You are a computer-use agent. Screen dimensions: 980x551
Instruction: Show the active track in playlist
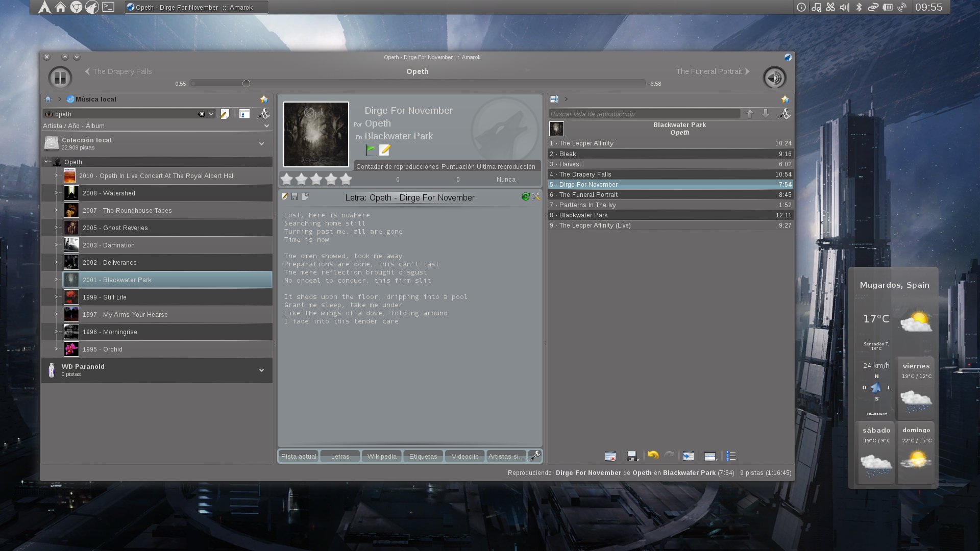689,456
